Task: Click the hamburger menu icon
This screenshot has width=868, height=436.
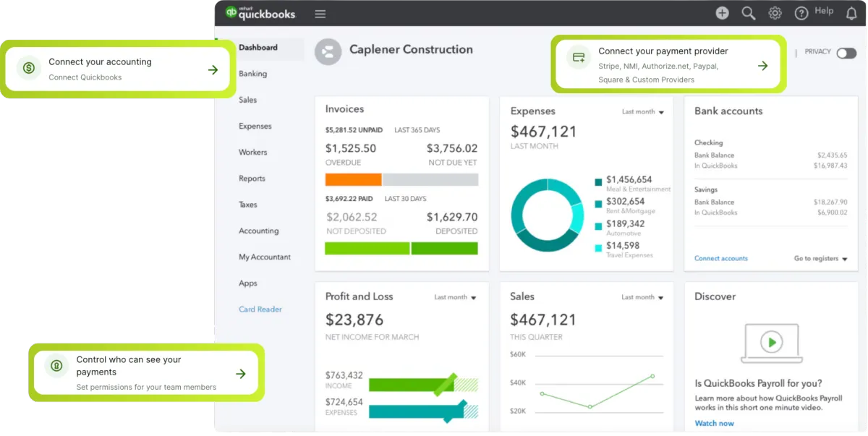Action: (x=320, y=14)
